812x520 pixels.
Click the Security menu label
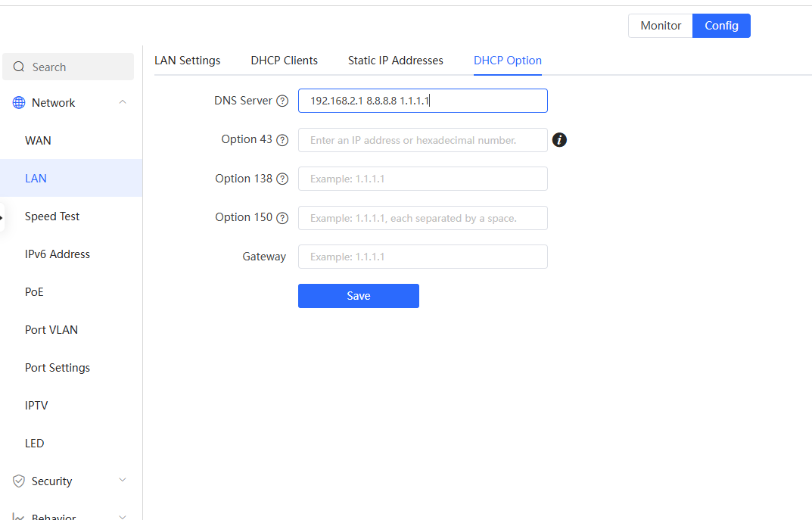click(x=51, y=481)
